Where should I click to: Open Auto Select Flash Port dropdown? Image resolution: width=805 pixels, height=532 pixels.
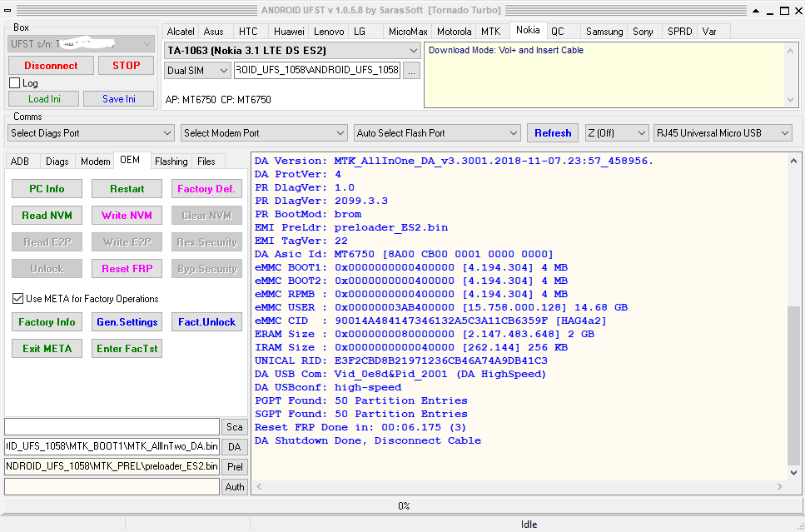pyautogui.click(x=437, y=133)
